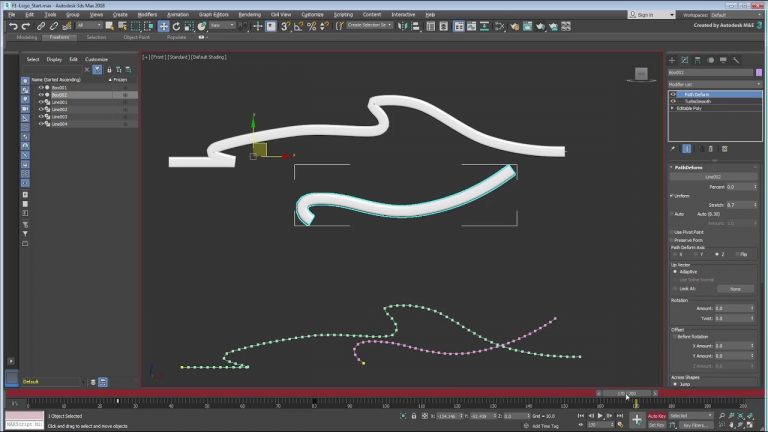The image size is (768, 432).
Task: Click the Mirror tool icon
Action: point(403,26)
